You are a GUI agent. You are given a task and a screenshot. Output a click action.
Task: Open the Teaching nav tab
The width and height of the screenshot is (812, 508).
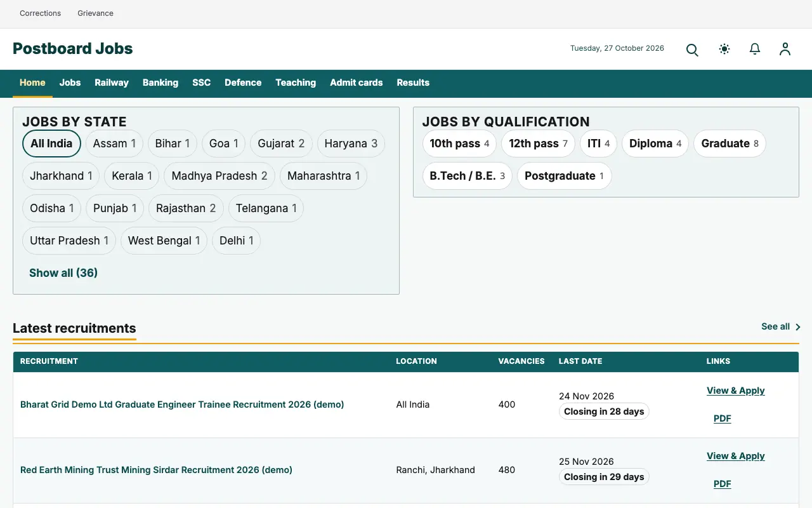(x=296, y=83)
